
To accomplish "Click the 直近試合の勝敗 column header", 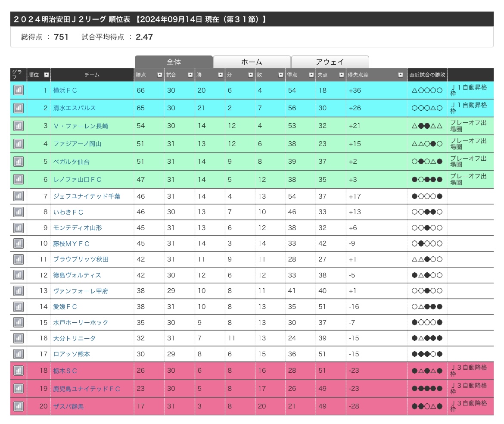I will (x=427, y=75).
